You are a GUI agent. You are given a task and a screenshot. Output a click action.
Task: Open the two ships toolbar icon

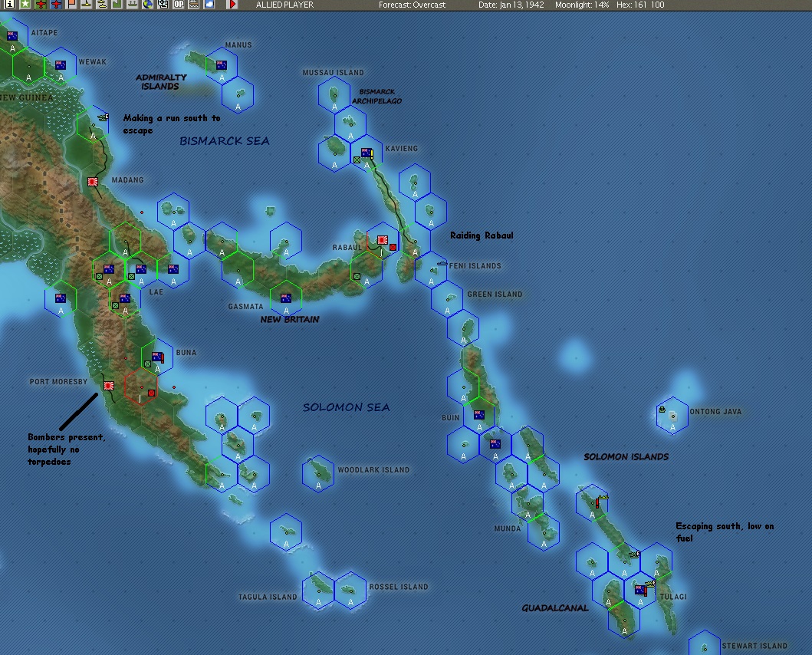point(102,4)
